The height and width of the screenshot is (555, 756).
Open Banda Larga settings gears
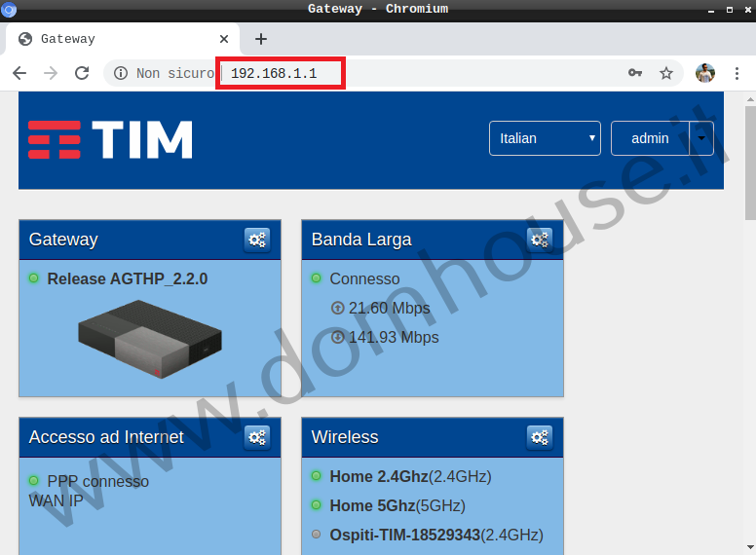click(540, 240)
